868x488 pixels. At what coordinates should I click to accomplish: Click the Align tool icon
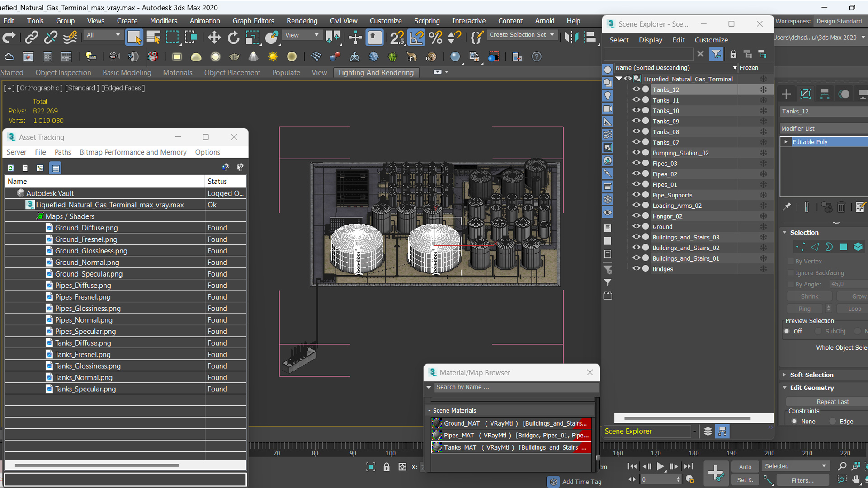[590, 38]
